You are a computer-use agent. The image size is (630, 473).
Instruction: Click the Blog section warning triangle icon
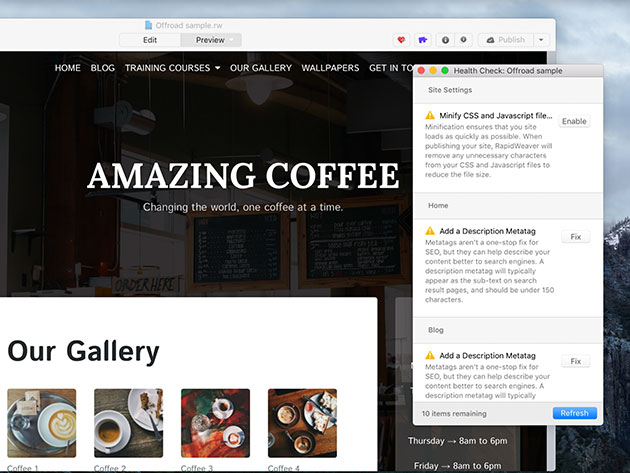(x=430, y=355)
